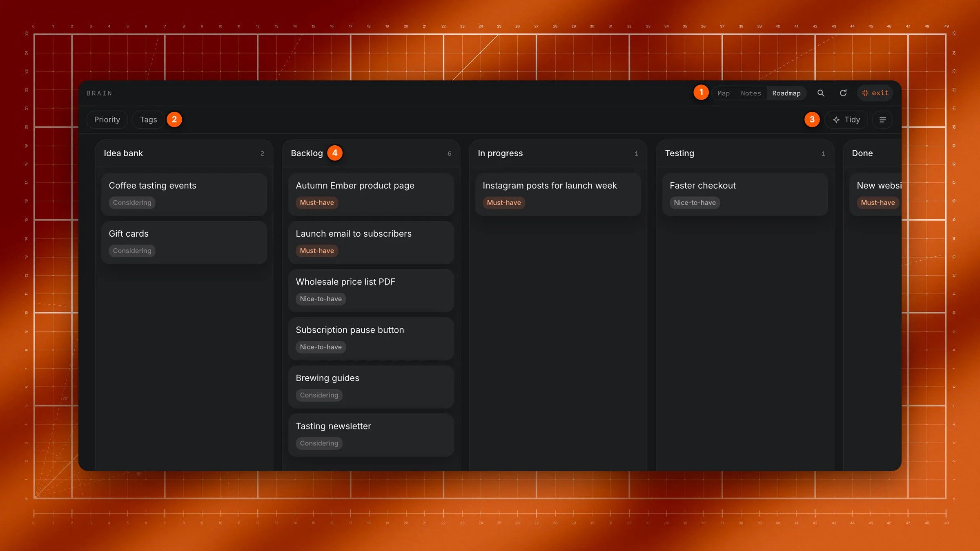Click the BRAIN logo text
The image size is (980, 551).
point(99,93)
